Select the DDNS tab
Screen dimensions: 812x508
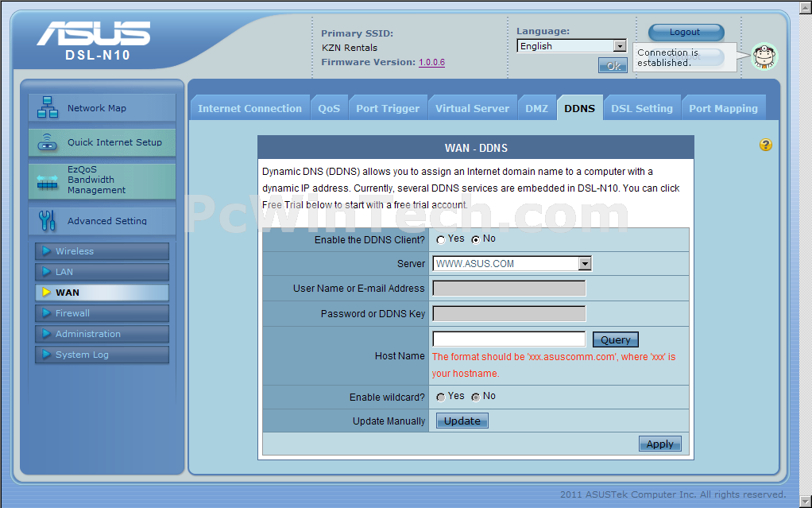point(580,108)
